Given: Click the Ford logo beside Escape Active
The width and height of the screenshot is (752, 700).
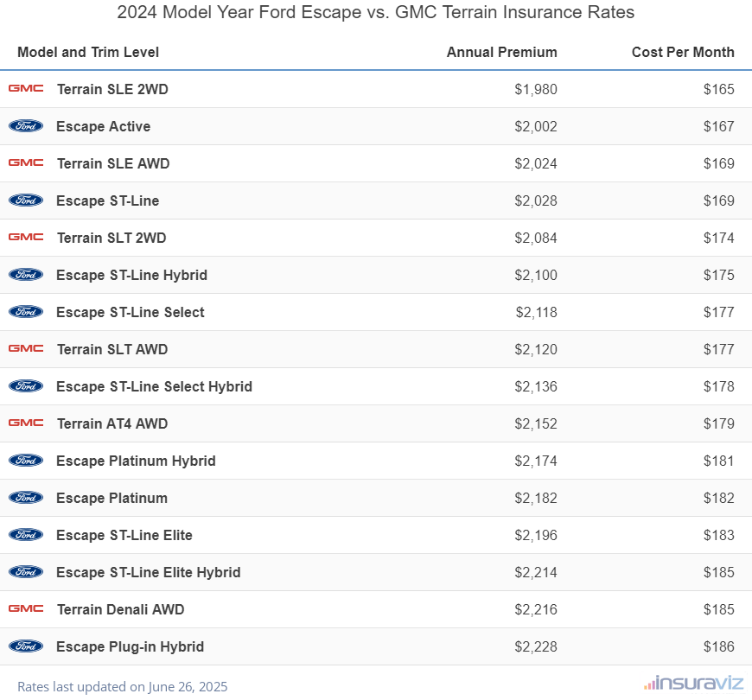Looking at the screenshot, I should point(26,126).
